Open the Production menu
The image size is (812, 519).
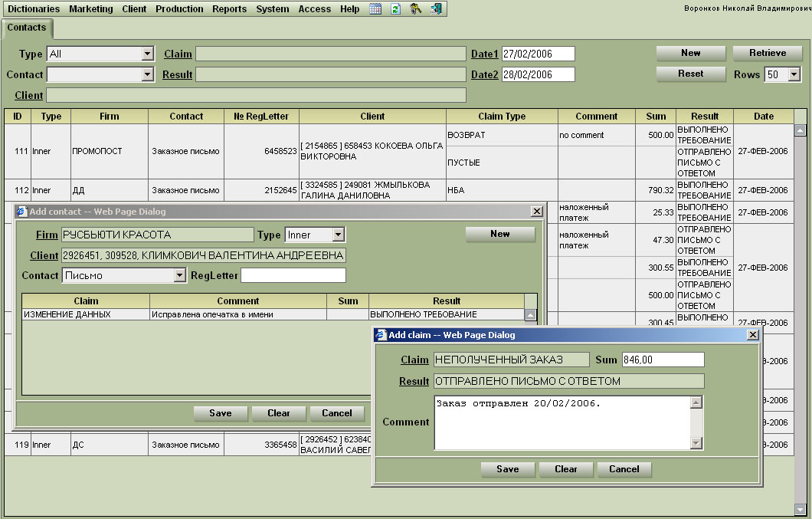tap(179, 8)
